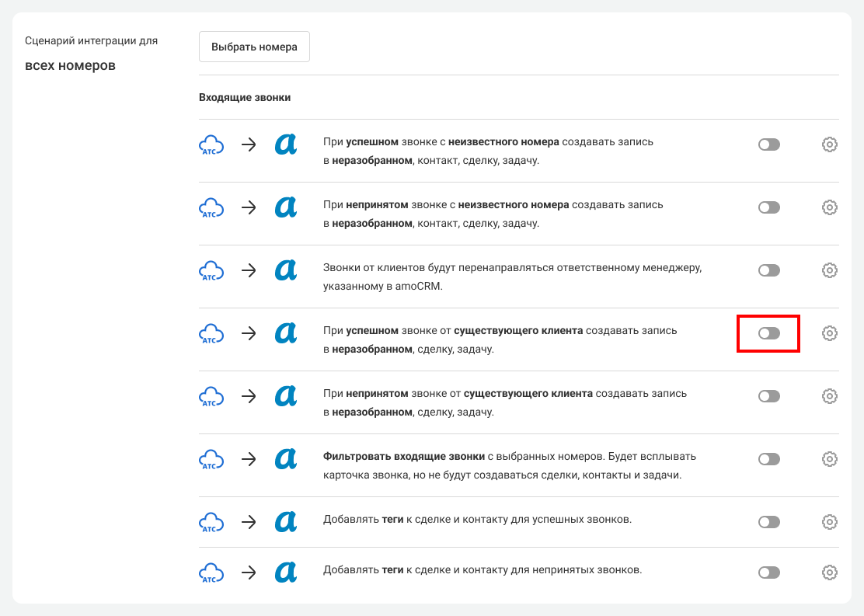The image size is (864, 616).
Task: Enable adding tags for missed calls
Action: tap(768, 572)
